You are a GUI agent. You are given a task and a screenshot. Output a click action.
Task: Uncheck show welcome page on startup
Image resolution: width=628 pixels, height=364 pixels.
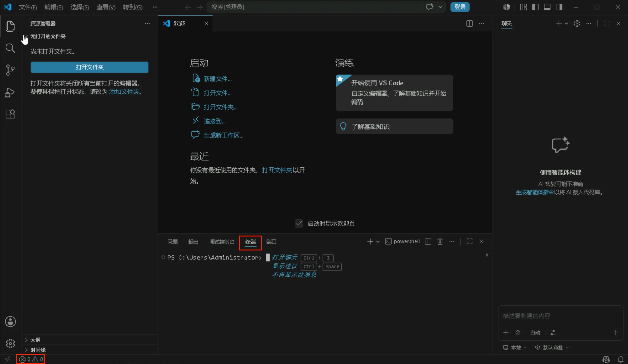(299, 223)
